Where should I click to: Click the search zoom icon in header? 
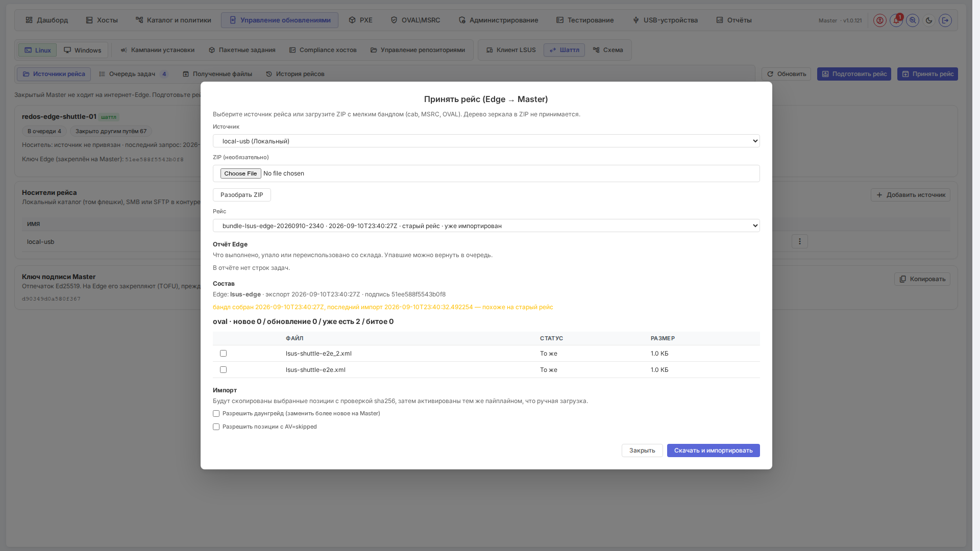tap(913, 20)
